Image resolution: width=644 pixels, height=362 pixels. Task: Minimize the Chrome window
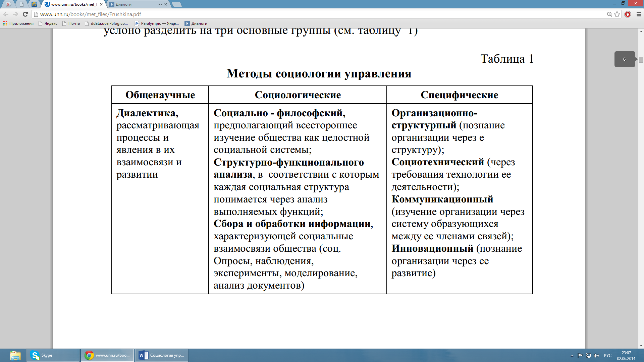pyautogui.click(x=614, y=3)
